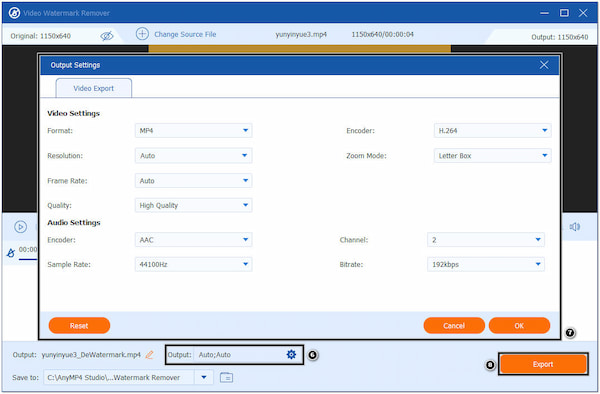
Task: Open the Format dropdown showing MP4
Action: coord(194,130)
